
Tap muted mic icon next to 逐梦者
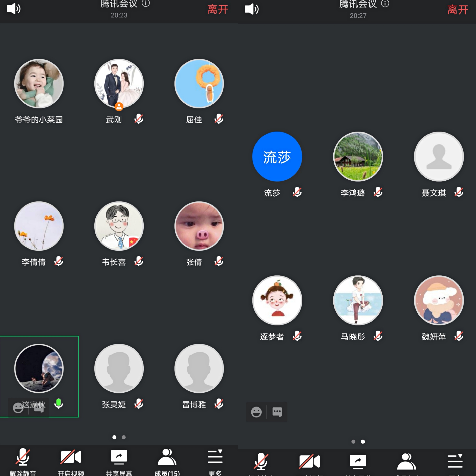297,336
